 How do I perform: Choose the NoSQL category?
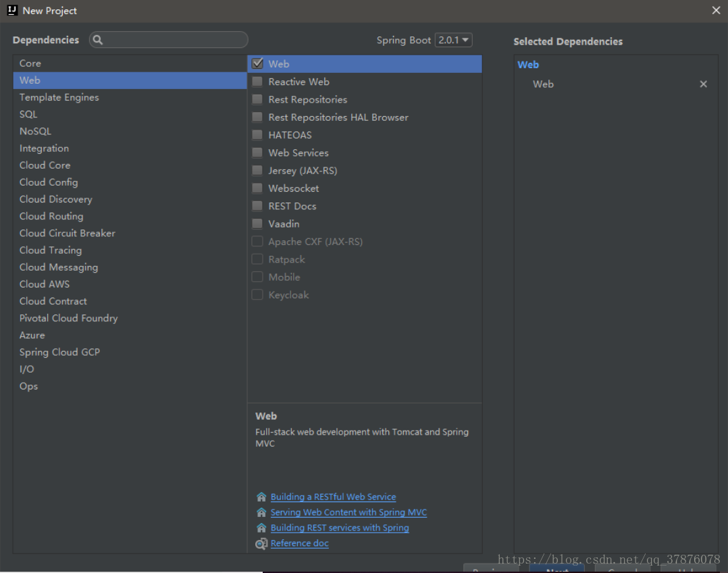[130, 132]
